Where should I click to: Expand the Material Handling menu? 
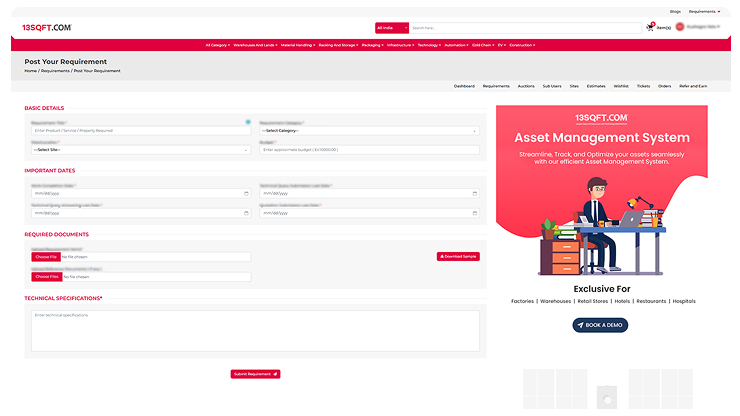(x=298, y=45)
